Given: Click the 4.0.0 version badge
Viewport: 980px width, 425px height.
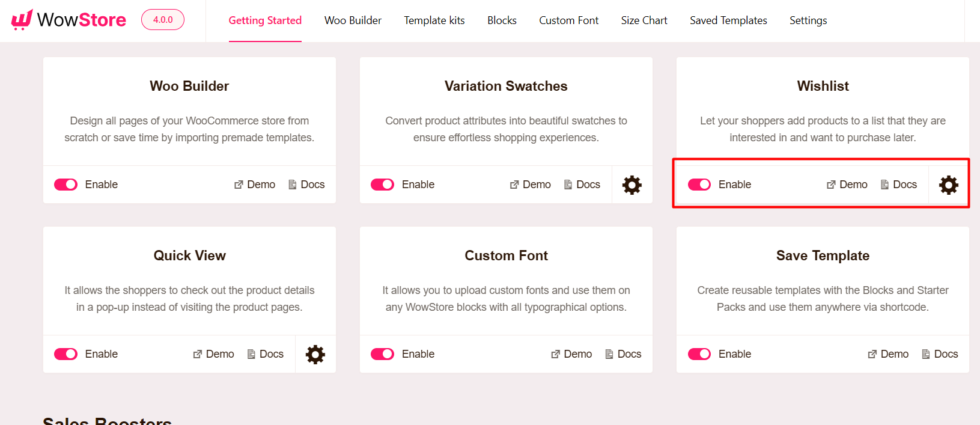Looking at the screenshot, I should click(x=162, y=20).
